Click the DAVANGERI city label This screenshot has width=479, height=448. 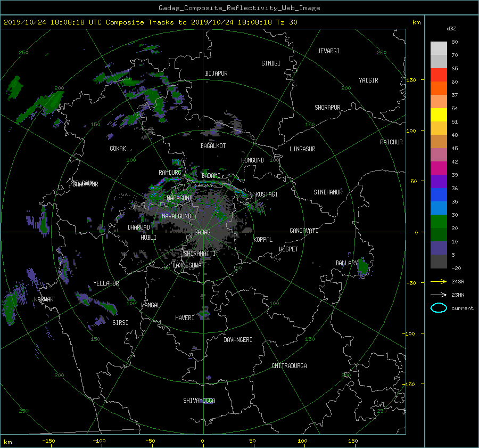(x=238, y=340)
